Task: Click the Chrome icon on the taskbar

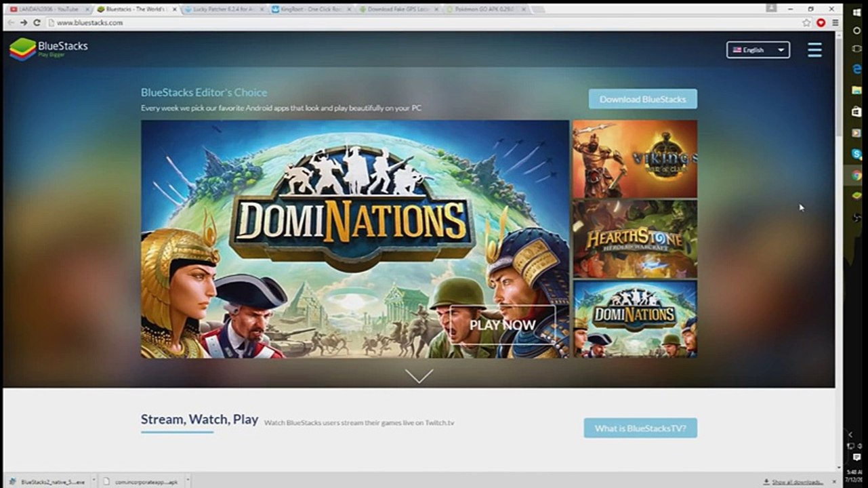Action: click(856, 175)
